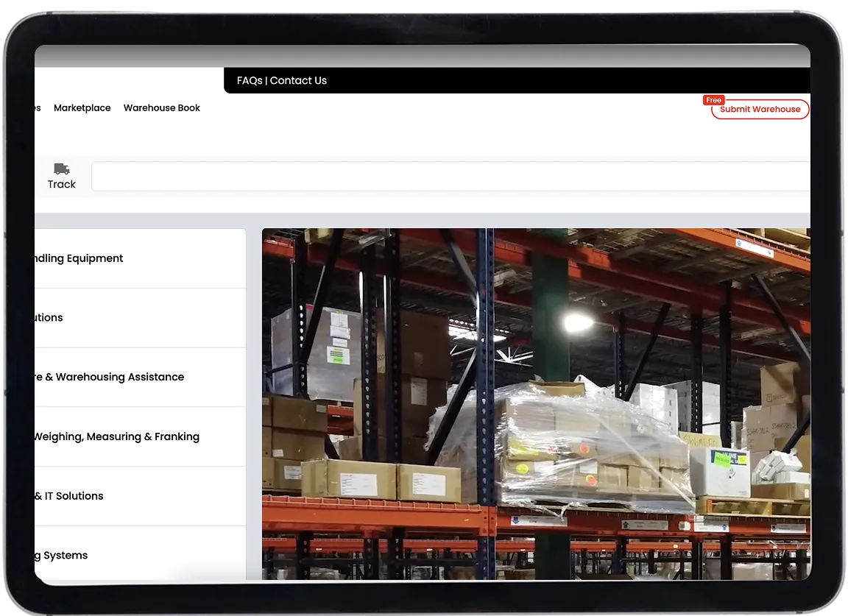Screen dimensions: 848x616
Task: Select the IT Solutions category
Action: pyautogui.click(x=70, y=496)
